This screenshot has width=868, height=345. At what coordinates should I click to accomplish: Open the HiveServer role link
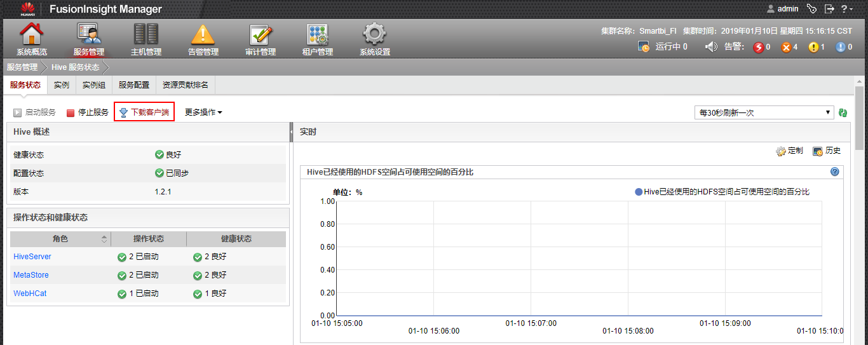(x=32, y=257)
